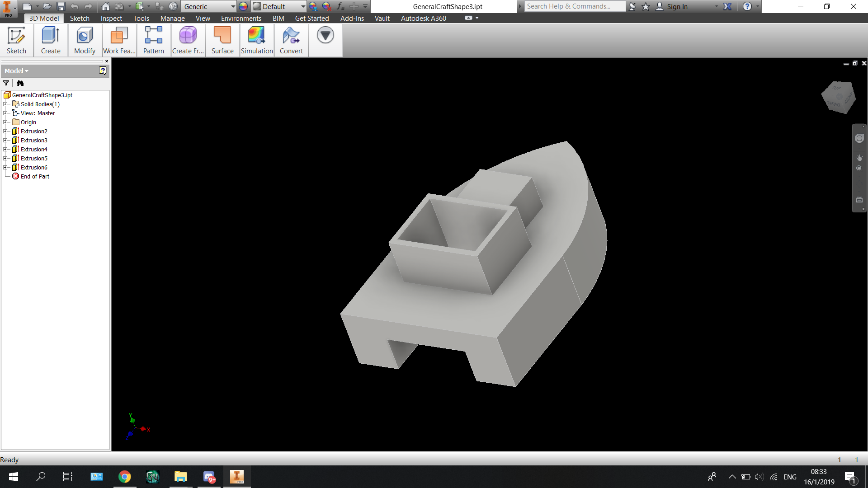
Task: Open the Convert panel
Action: point(291,40)
